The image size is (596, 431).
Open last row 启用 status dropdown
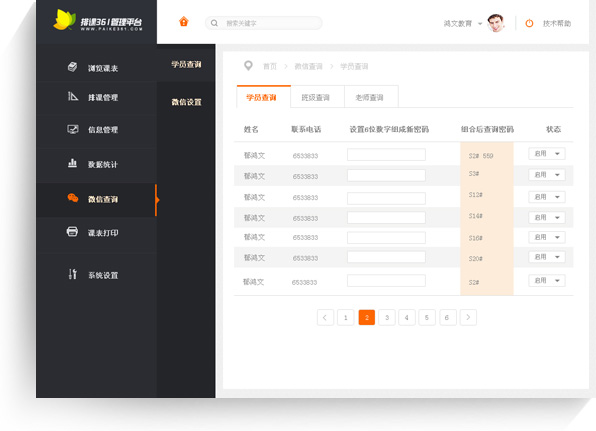coord(547,281)
